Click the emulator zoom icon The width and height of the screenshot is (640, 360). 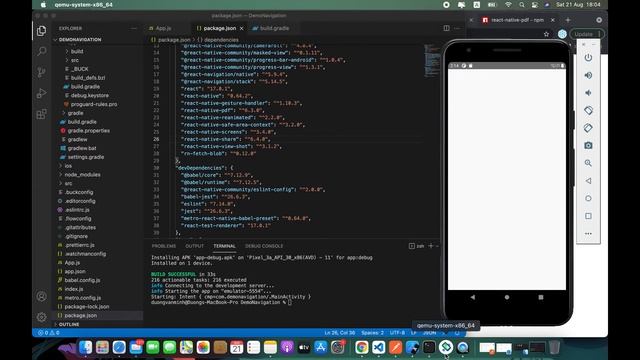(x=588, y=163)
